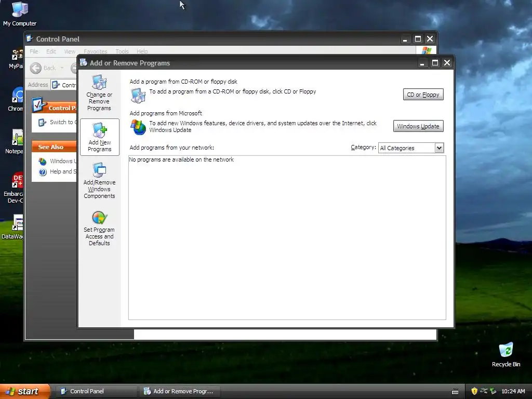Screen dimensions: 532x399
Task: Switch to Control Panel taskbar button
Action: click(96, 391)
